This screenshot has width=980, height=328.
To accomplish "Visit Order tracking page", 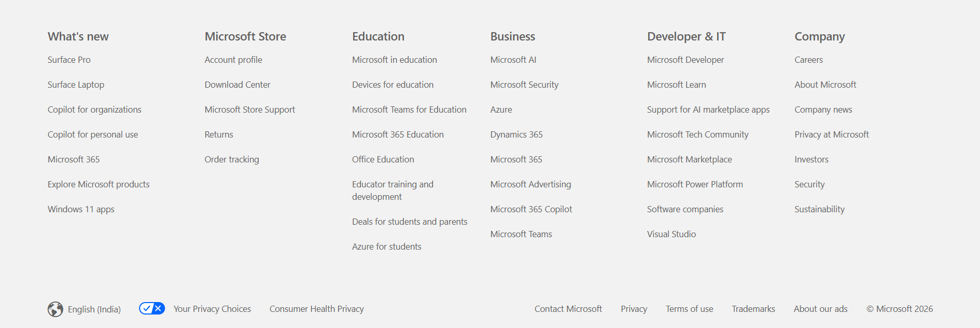I will (232, 159).
